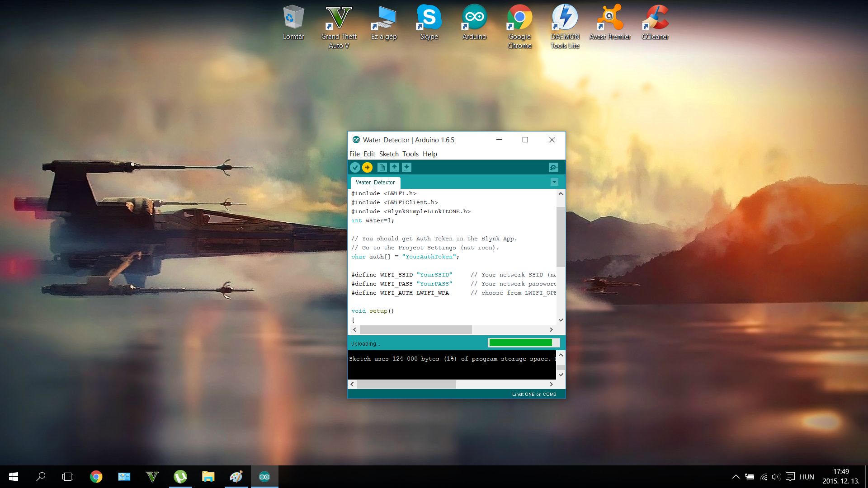Open the Help menu
The image size is (868, 488).
coord(430,154)
